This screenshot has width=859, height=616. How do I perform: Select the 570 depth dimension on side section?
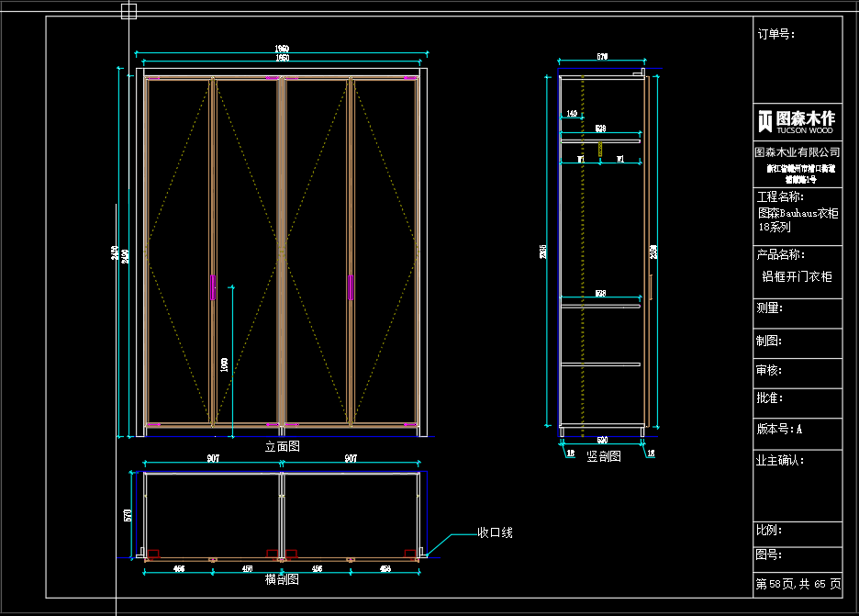602,57
